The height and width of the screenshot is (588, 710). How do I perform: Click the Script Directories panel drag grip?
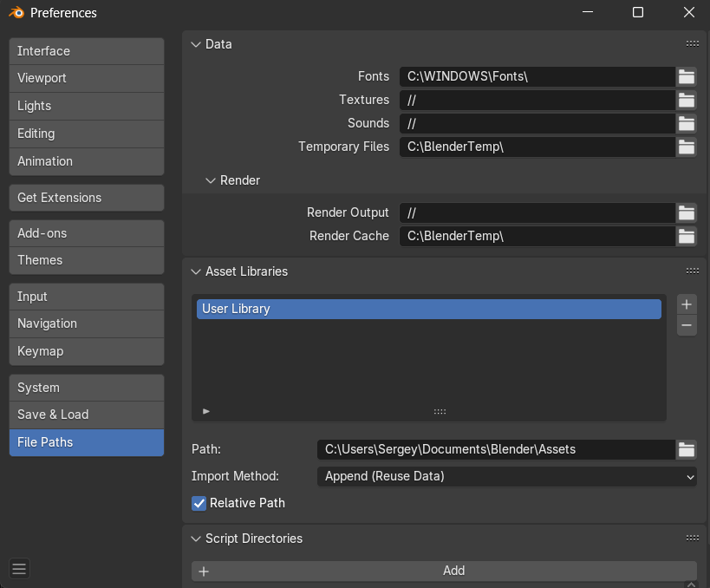(693, 539)
